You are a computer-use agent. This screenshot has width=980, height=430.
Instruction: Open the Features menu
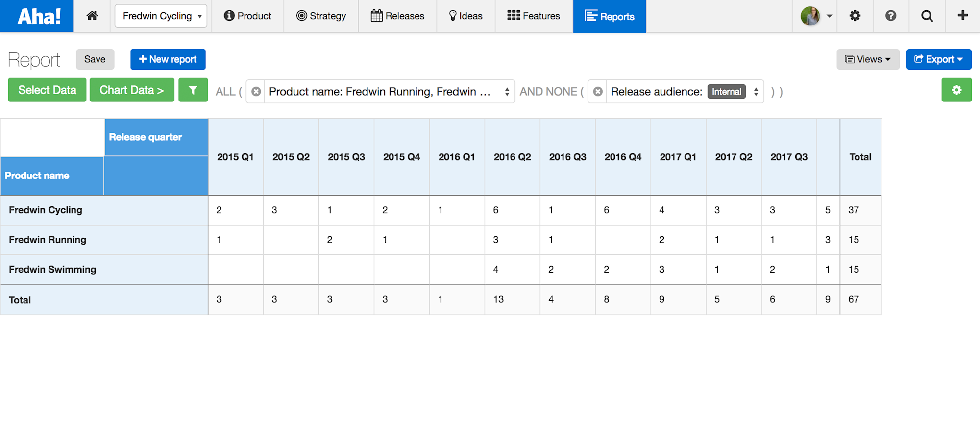pos(534,16)
